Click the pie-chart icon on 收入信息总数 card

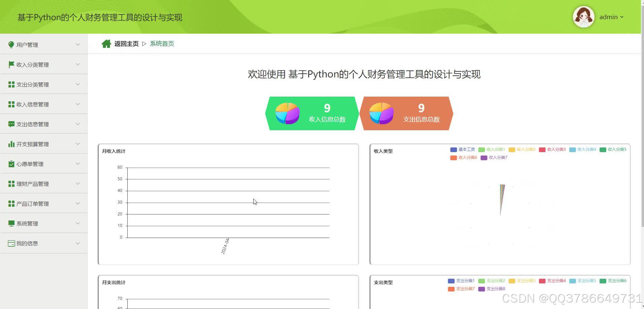point(287,113)
